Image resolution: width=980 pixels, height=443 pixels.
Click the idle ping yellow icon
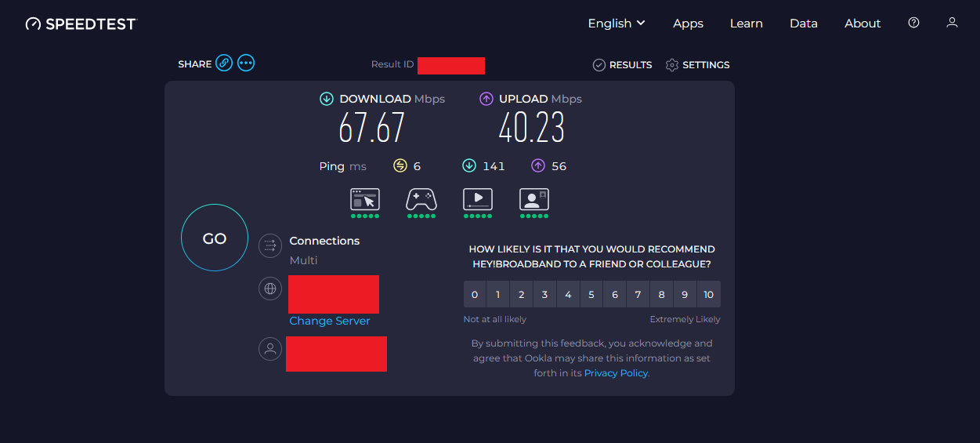(x=400, y=165)
